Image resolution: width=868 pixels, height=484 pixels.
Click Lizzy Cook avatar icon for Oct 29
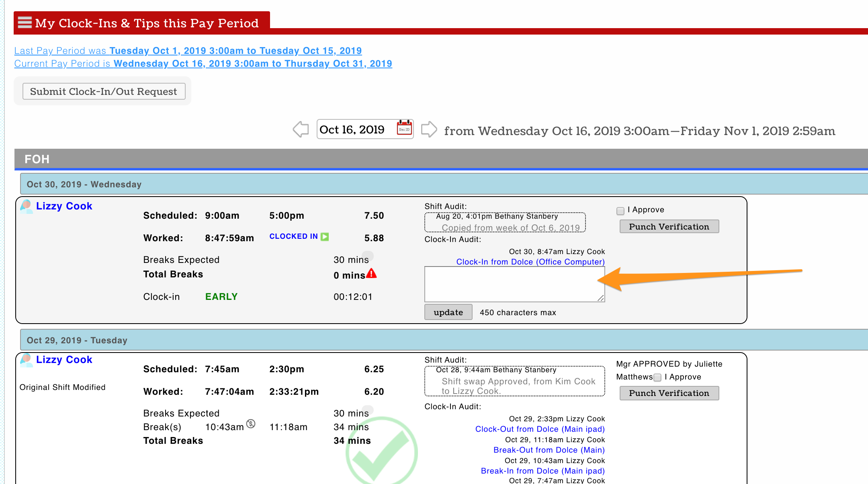click(27, 360)
